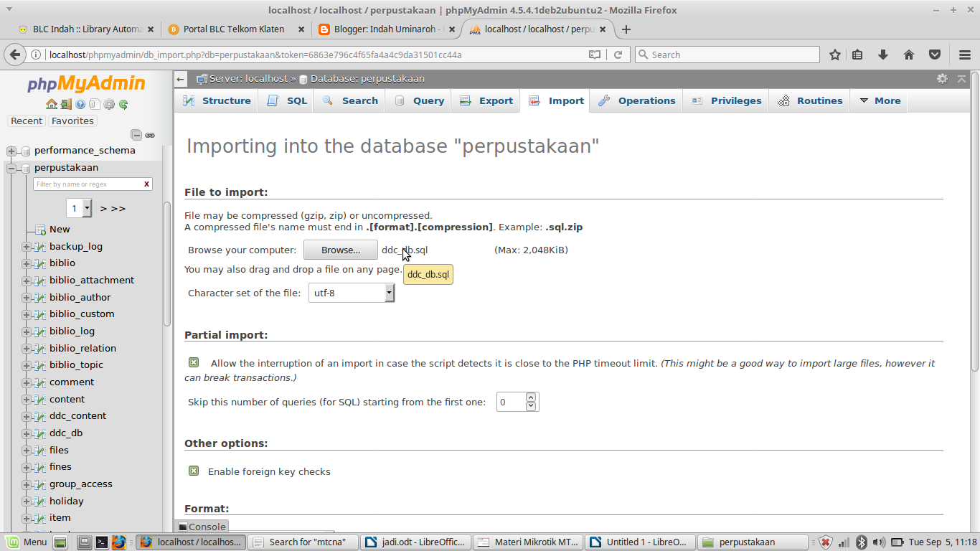Expand the comment table node
The height and width of the screenshot is (551, 980).
coord(27,382)
